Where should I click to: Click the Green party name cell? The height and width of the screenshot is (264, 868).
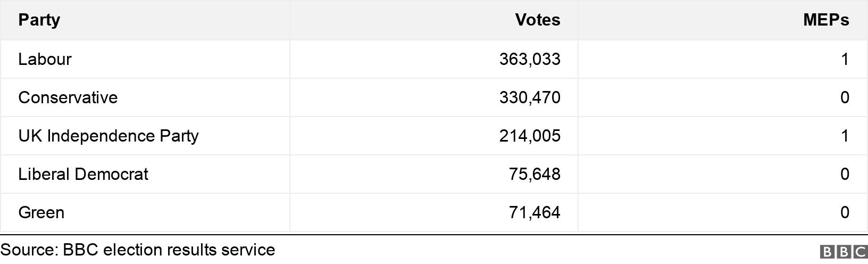tap(41, 212)
